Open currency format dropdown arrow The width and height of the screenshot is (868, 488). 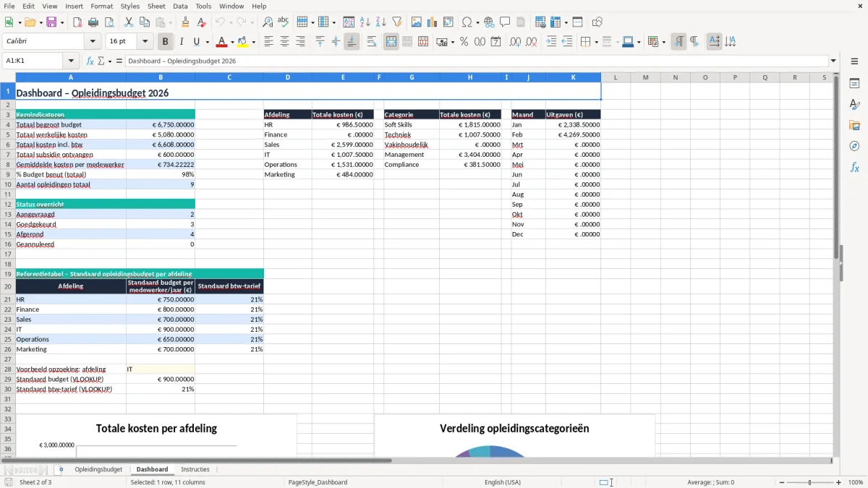453,42
